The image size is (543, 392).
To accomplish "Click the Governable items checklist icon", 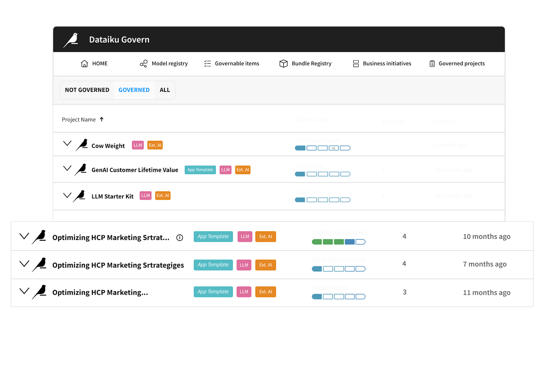I will click(x=207, y=64).
